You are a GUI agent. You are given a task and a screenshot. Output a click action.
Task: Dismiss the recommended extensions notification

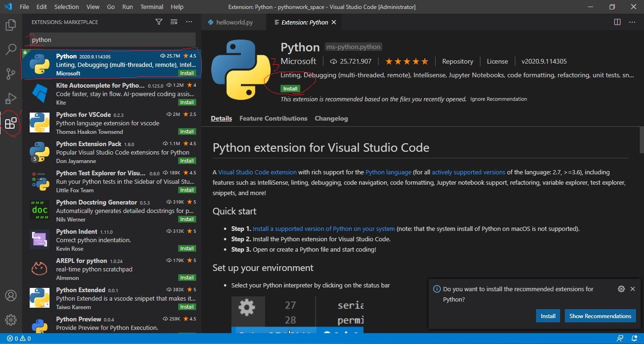pyautogui.click(x=633, y=289)
